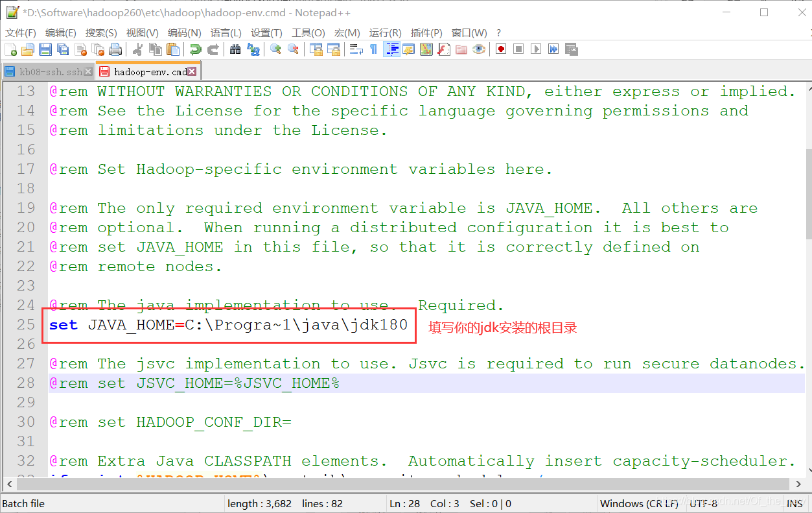This screenshot has width=812, height=513.
Task: Click the Copy toolbar icon
Action: (155, 49)
